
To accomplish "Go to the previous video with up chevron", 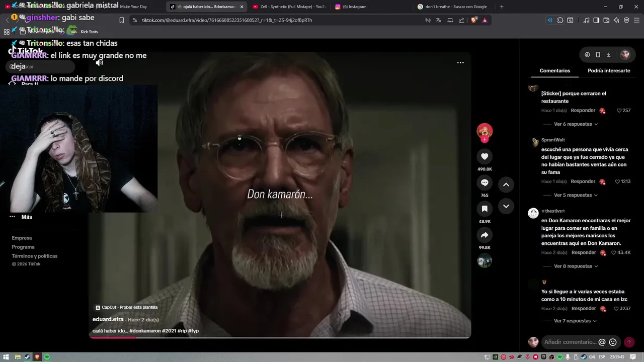I will 506,185.
